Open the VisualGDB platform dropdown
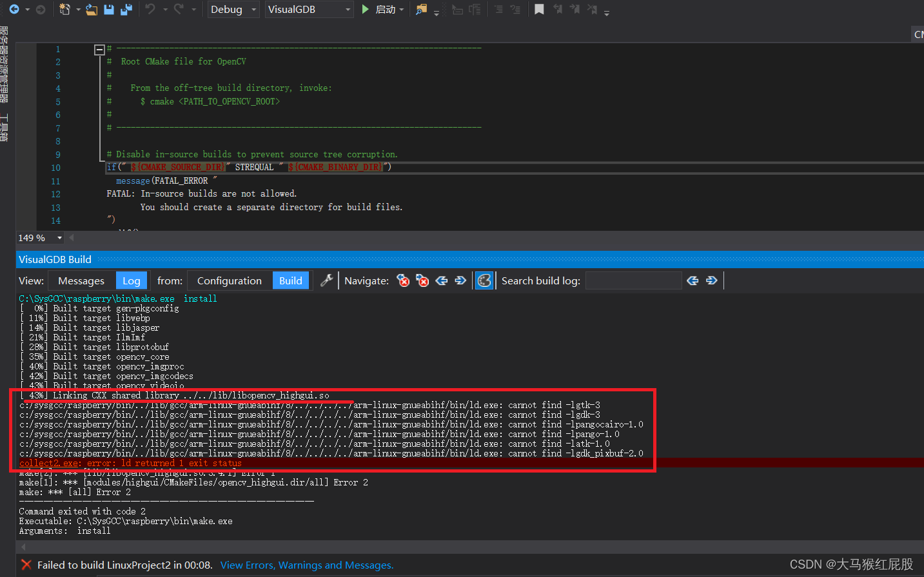 tap(309, 9)
